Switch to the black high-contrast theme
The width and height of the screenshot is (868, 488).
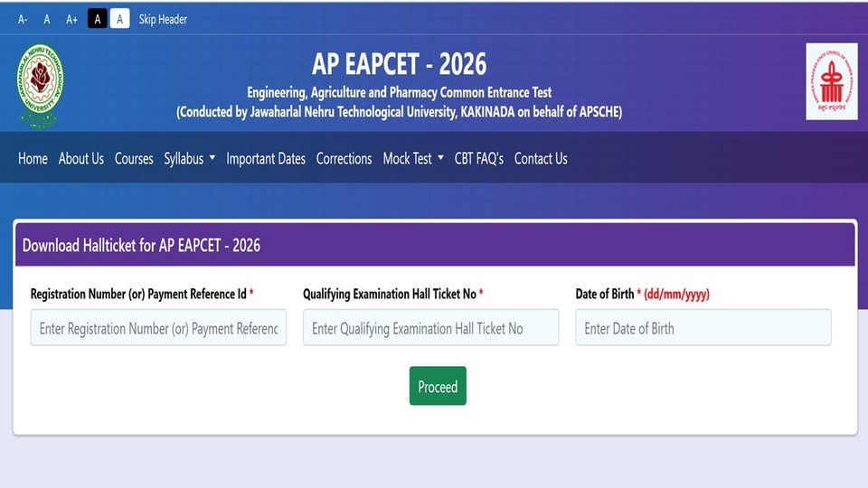[98, 19]
